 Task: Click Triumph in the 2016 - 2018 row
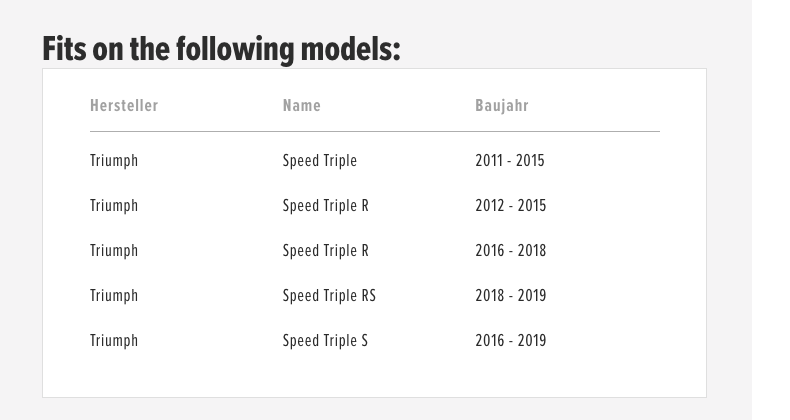pyautogui.click(x=114, y=251)
